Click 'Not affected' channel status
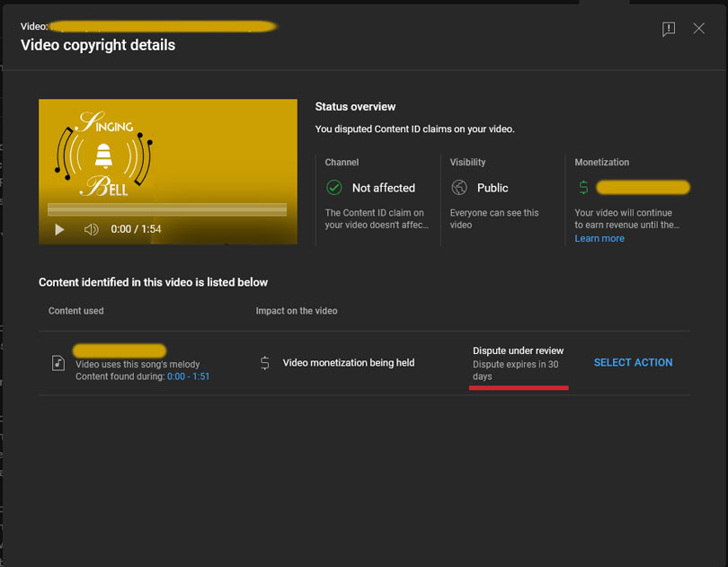The image size is (728, 567). click(384, 188)
